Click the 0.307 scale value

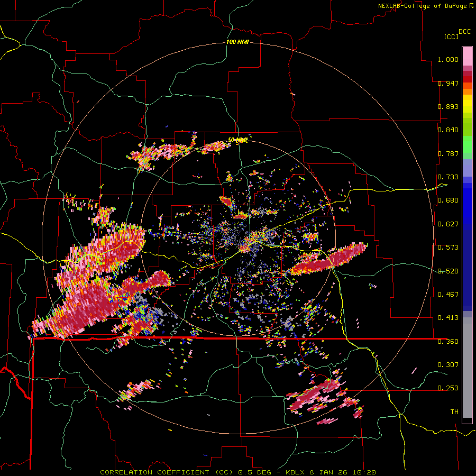(x=448, y=365)
